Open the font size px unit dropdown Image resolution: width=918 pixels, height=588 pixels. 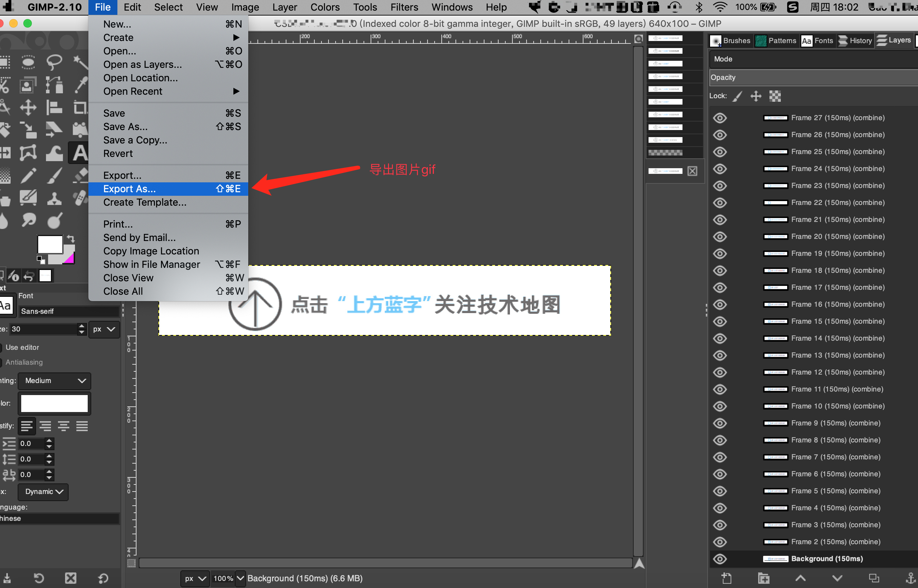pyautogui.click(x=104, y=329)
